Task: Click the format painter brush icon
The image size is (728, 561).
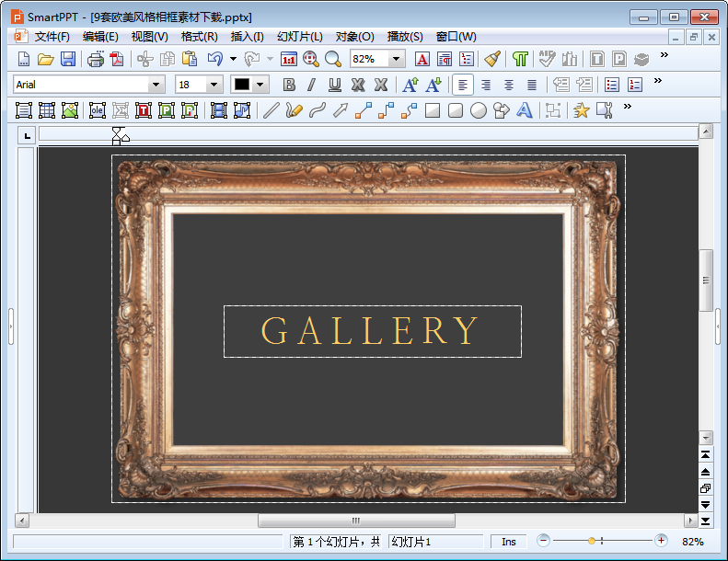Action: tap(492, 59)
